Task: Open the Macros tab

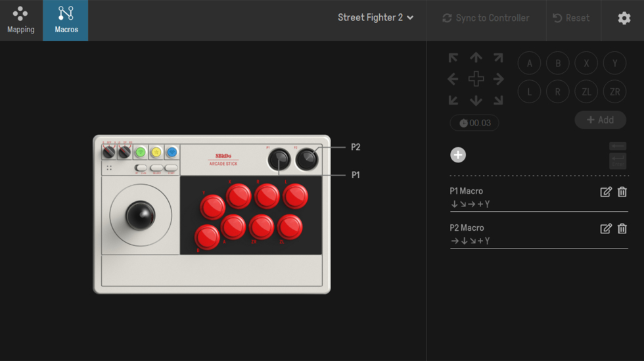Action: tap(66, 20)
